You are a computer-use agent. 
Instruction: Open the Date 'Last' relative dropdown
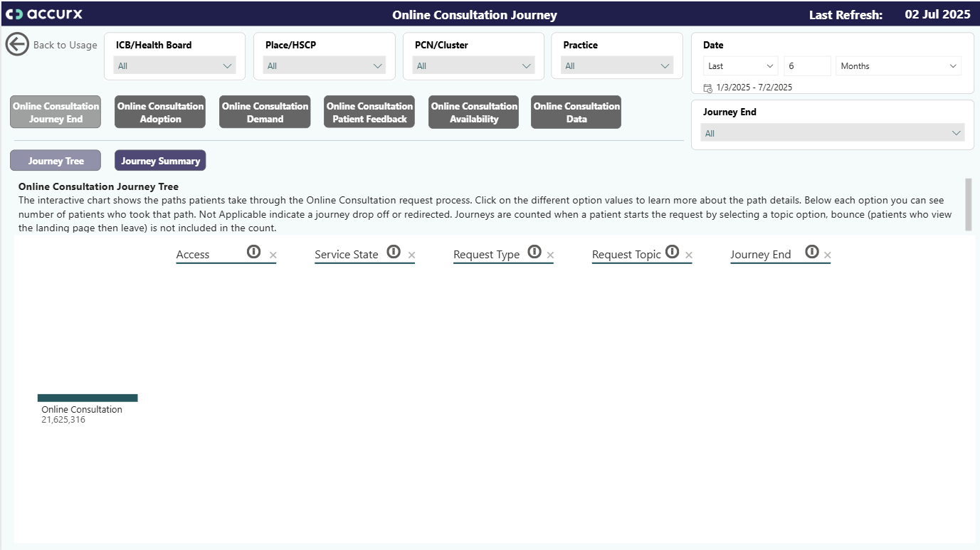[x=741, y=66]
